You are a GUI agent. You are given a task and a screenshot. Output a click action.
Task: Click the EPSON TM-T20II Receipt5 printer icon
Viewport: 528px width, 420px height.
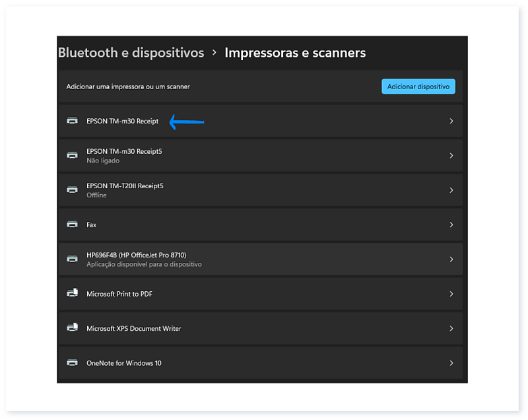(72, 190)
